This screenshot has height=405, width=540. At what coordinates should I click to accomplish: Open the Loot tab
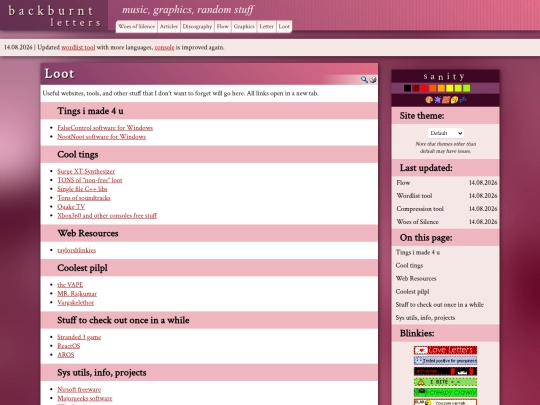[x=284, y=27]
